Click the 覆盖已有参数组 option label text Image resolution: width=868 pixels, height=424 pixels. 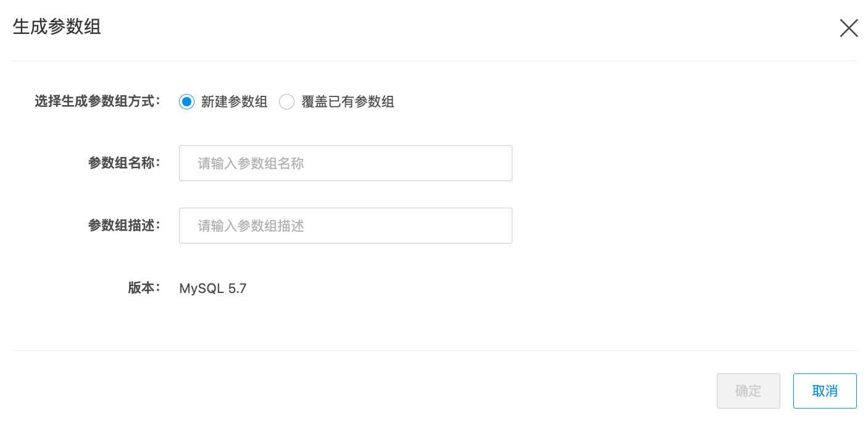(x=348, y=102)
